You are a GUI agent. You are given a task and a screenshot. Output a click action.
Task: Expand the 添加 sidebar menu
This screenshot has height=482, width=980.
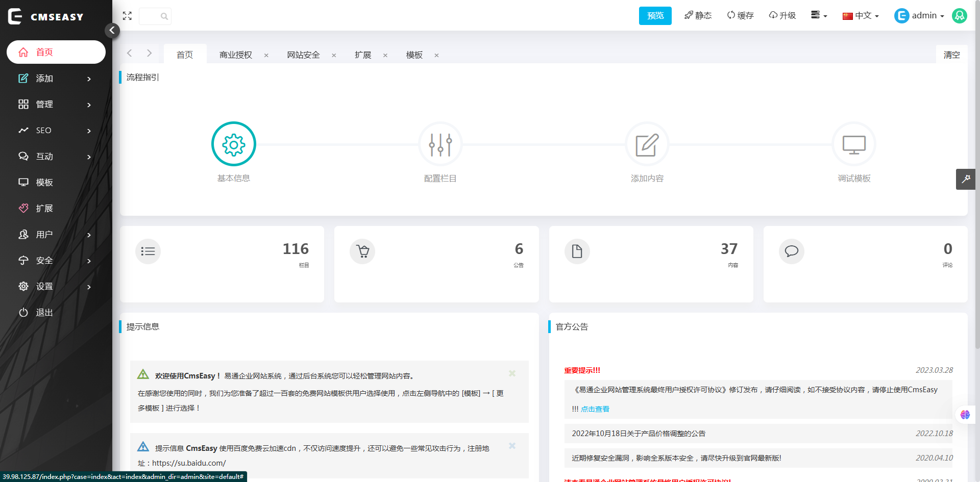[56, 79]
